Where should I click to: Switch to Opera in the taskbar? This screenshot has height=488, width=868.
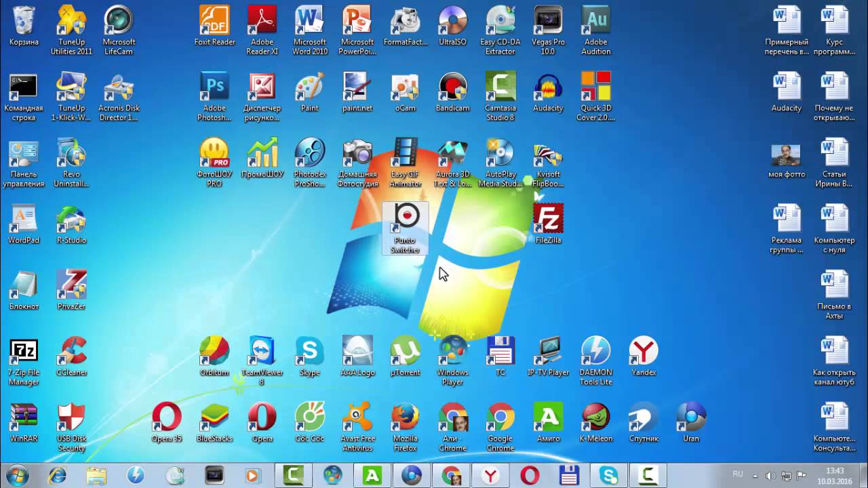[x=530, y=475]
